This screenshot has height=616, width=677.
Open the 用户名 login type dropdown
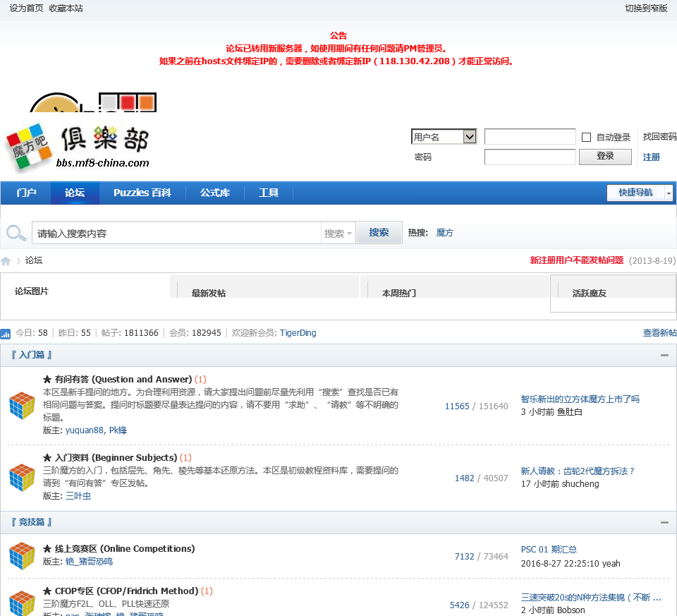click(444, 137)
